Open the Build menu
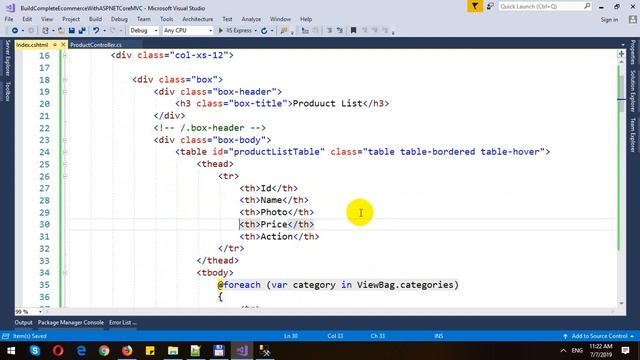Screen dimensions: 640x360 [95, 19]
